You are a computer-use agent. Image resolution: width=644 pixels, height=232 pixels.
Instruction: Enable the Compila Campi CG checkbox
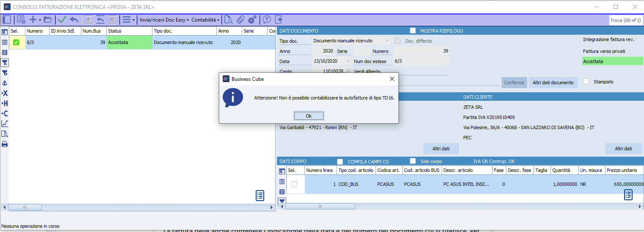(x=340, y=161)
